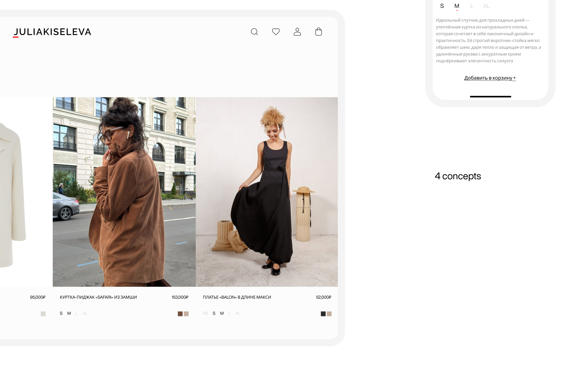
Task: Click the JULIAKISELEVA logo
Action: (53, 32)
